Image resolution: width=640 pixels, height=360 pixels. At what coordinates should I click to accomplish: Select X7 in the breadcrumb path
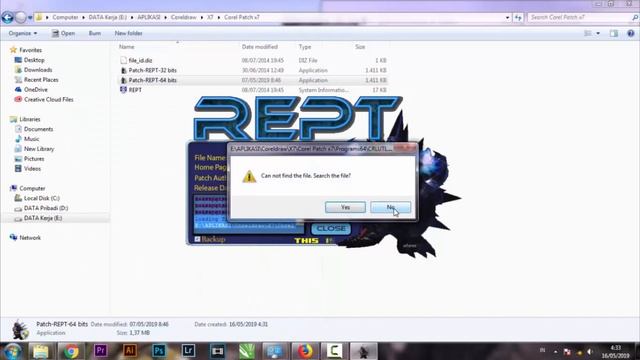click(x=210, y=17)
